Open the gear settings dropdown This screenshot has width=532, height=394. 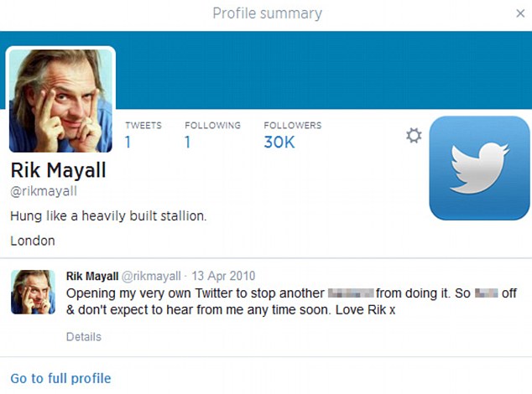tap(413, 136)
